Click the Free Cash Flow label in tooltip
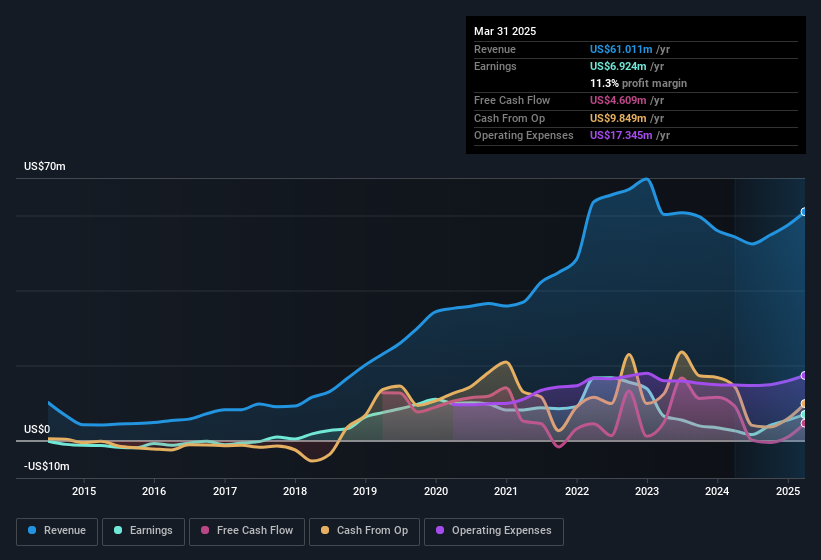This screenshot has height=560, width=821. 512,100
